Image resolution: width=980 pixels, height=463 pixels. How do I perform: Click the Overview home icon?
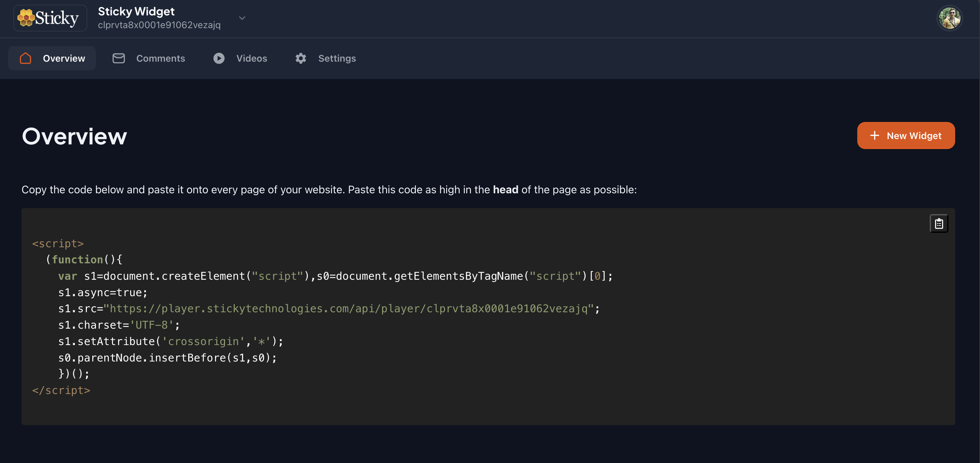(x=25, y=58)
